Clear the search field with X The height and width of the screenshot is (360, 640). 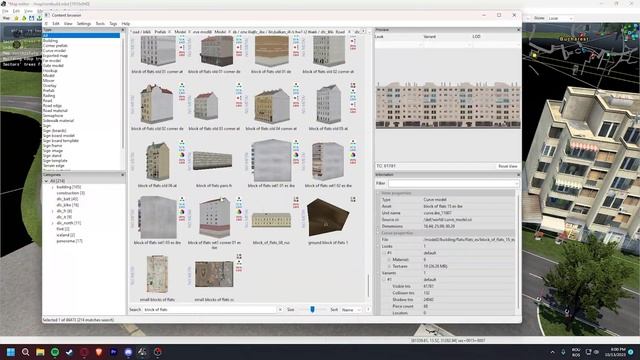coord(280,310)
